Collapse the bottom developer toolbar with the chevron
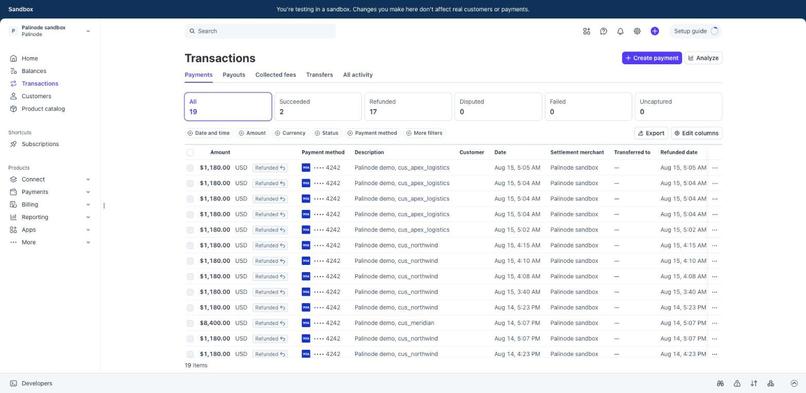The image size is (806, 393). pyautogui.click(x=794, y=384)
